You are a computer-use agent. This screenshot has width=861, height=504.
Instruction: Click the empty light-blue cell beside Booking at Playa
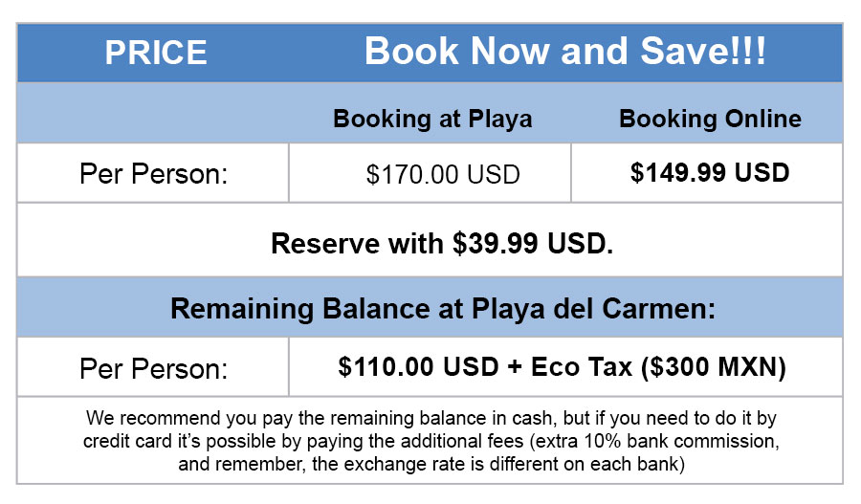pyautogui.click(x=153, y=113)
